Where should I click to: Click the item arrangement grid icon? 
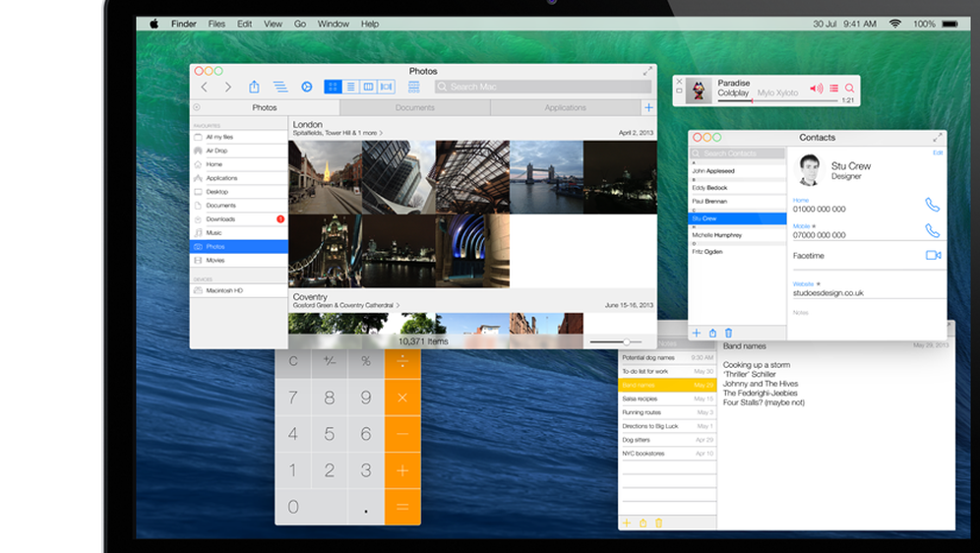pos(414,87)
